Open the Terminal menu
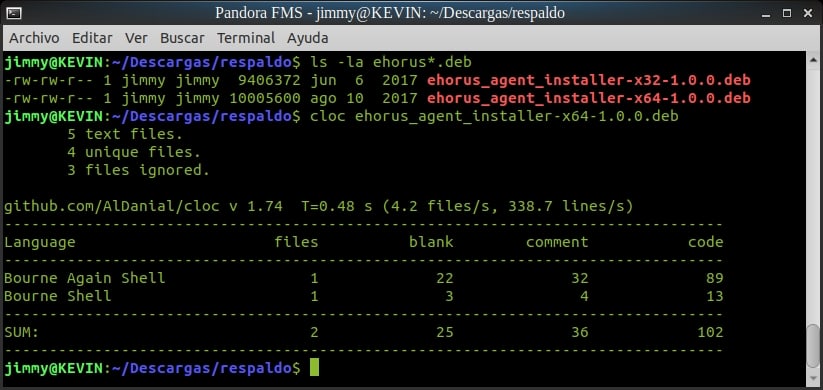The height and width of the screenshot is (390, 823). click(246, 38)
